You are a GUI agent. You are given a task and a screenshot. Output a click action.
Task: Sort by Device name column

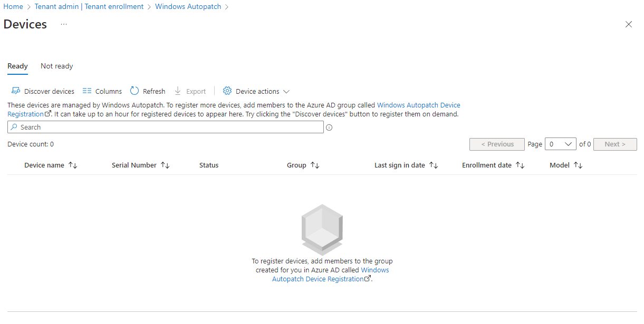pyautogui.click(x=51, y=165)
